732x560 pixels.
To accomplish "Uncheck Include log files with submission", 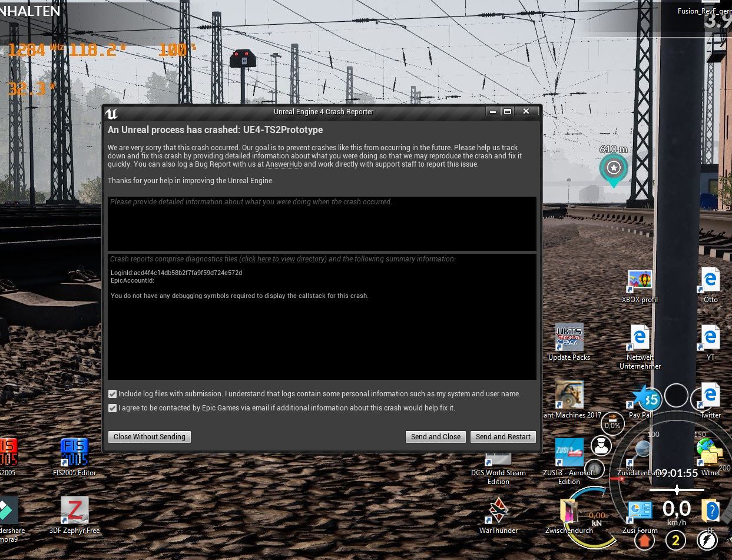I will (112, 394).
